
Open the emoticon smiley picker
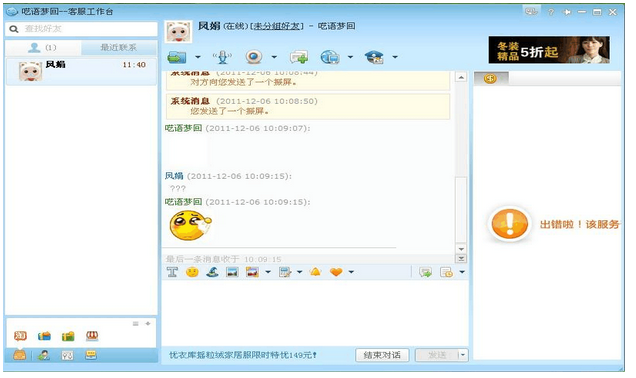pos(192,272)
